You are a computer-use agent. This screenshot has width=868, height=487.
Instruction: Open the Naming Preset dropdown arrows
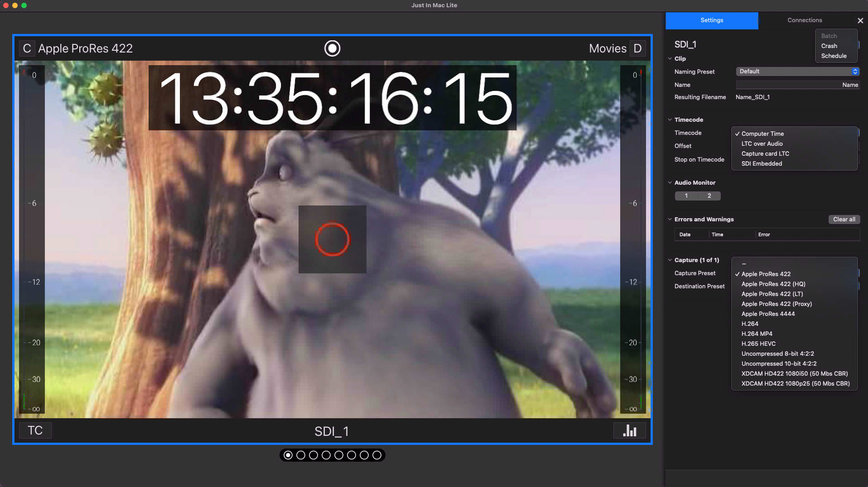tap(854, 72)
